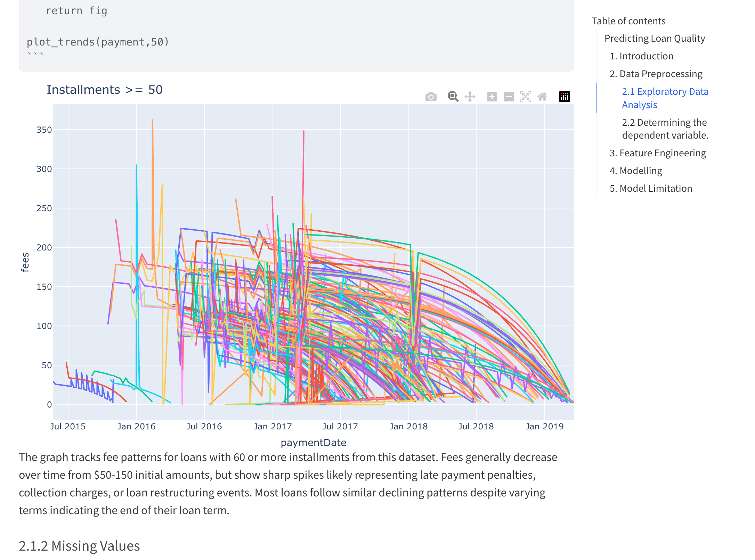Click the 50 y-axis tick label
The image size is (755, 560).
point(47,365)
